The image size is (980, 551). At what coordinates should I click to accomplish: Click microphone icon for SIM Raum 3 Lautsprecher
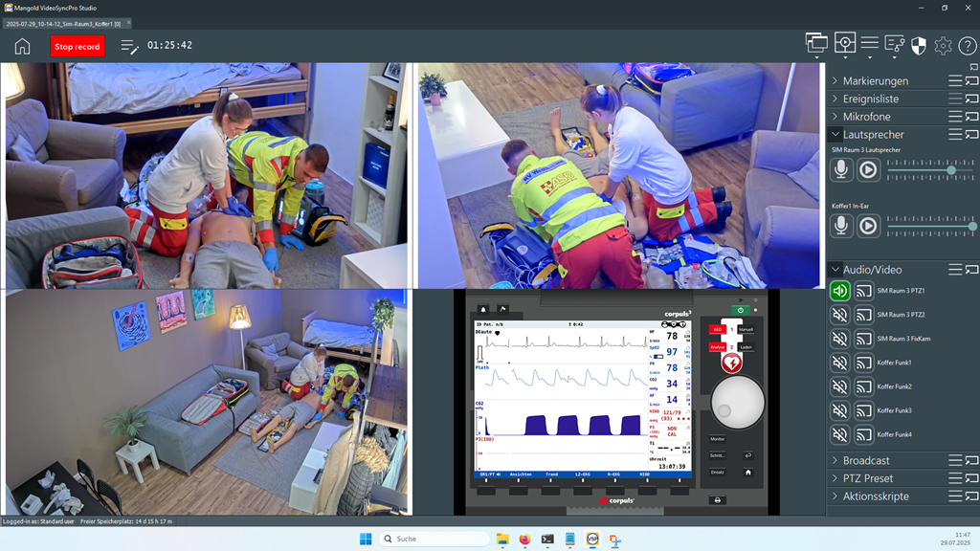point(840,170)
